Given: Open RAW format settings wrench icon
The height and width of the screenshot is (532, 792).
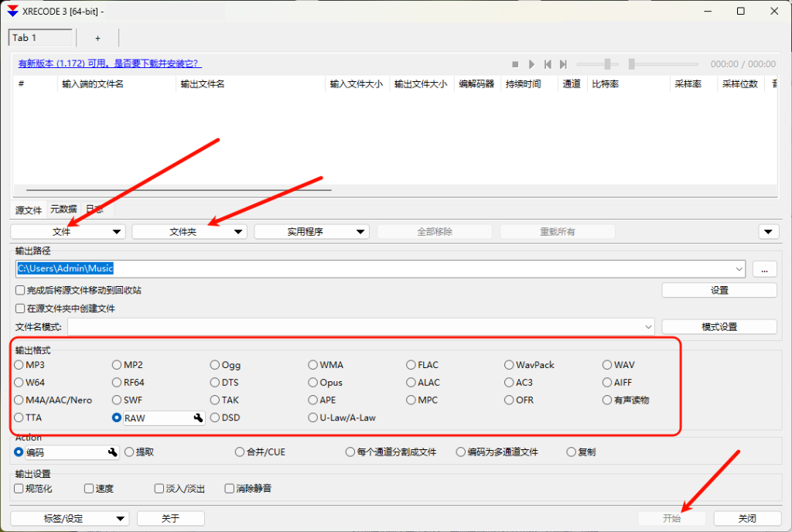Looking at the screenshot, I should (198, 418).
